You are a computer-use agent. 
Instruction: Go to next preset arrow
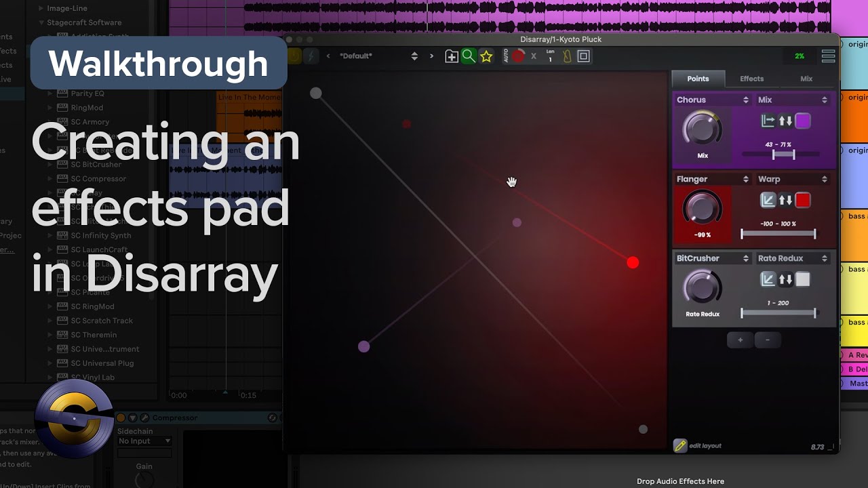click(x=431, y=56)
